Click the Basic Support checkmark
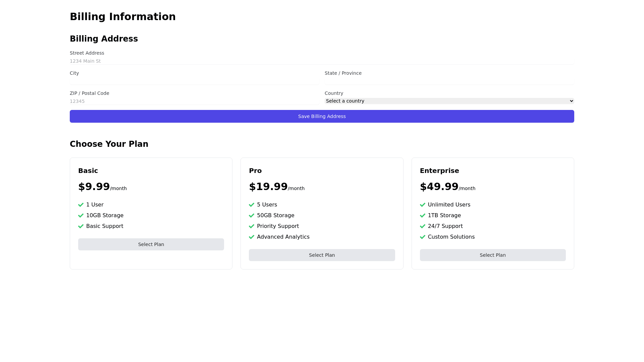The width and height of the screenshot is (644, 362). [x=81, y=226]
